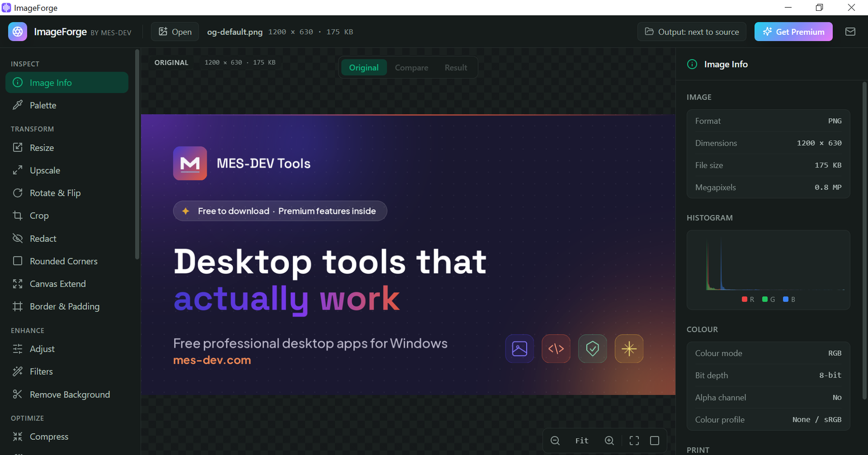The height and width of the screenshot is (455, 868).
Task: Open the Remove Background tool
Action: (67, 394)
